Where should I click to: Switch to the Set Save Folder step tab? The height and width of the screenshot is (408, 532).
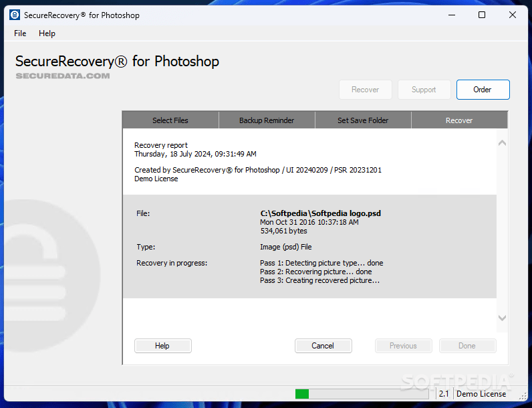[363, 120]
